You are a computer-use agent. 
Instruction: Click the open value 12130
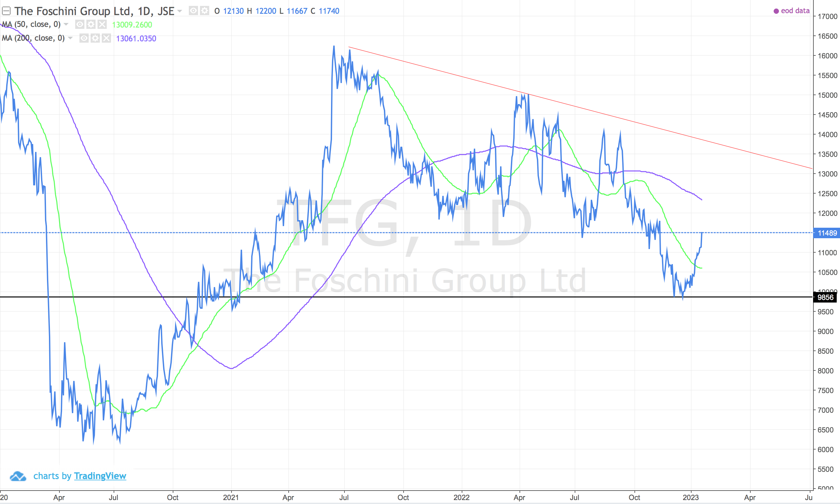pos(233,11)
